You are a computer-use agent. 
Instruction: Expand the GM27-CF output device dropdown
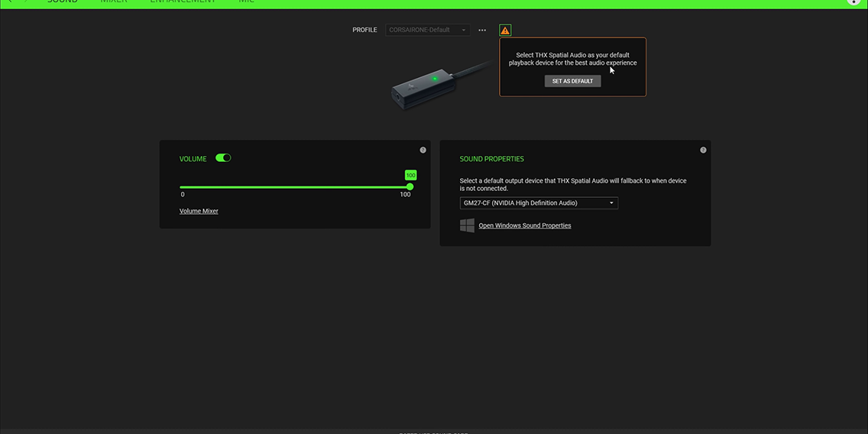click(x=539, y=203)
